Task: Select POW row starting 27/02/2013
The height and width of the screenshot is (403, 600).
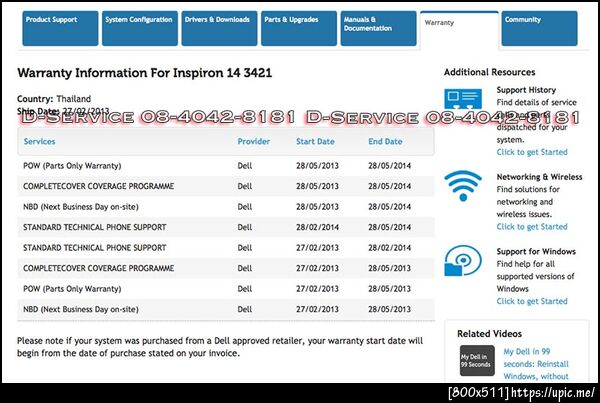Action: coord(226,289)
